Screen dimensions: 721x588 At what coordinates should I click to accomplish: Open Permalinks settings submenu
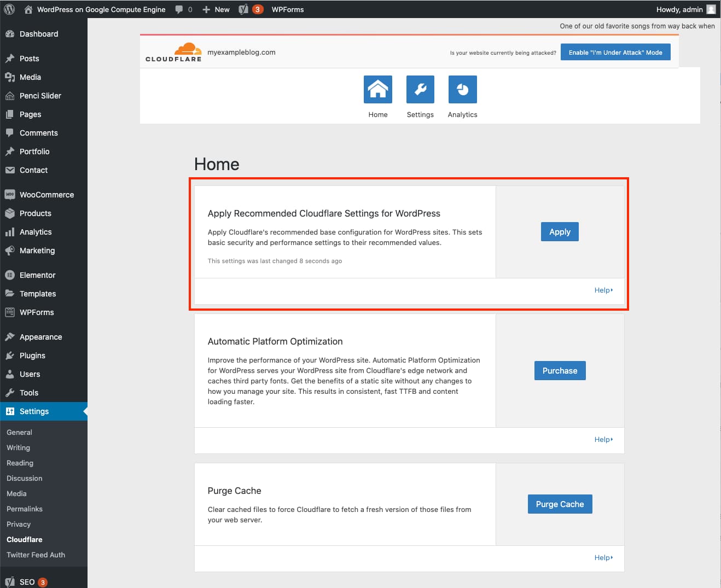pos(25,509)
